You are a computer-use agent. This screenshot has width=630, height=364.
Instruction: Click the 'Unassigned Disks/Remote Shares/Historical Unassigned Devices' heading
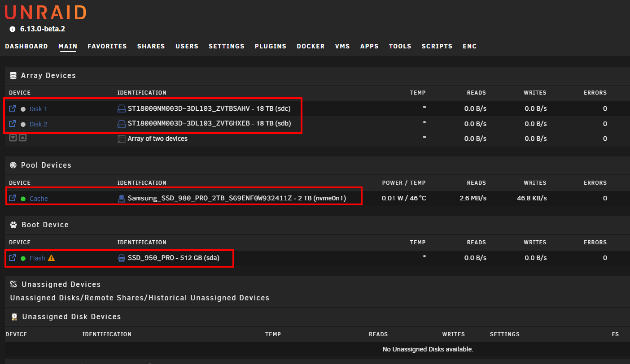coord(140,298)
